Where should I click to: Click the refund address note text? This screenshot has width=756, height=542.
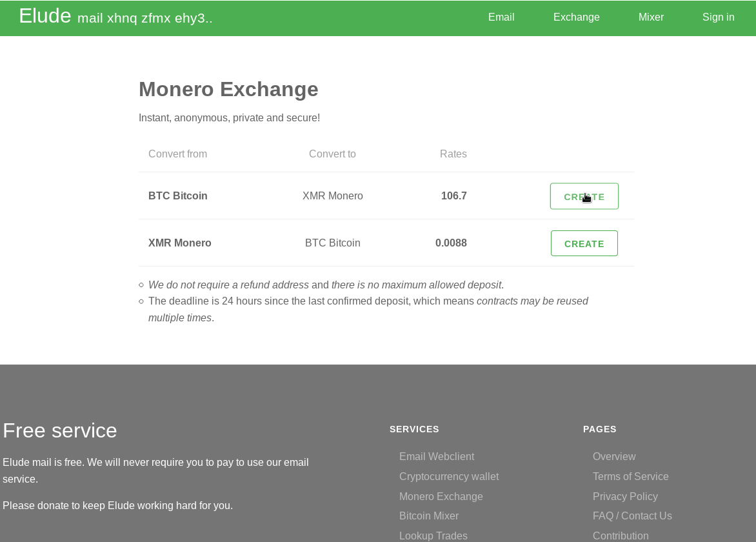[x=326, y=285]
